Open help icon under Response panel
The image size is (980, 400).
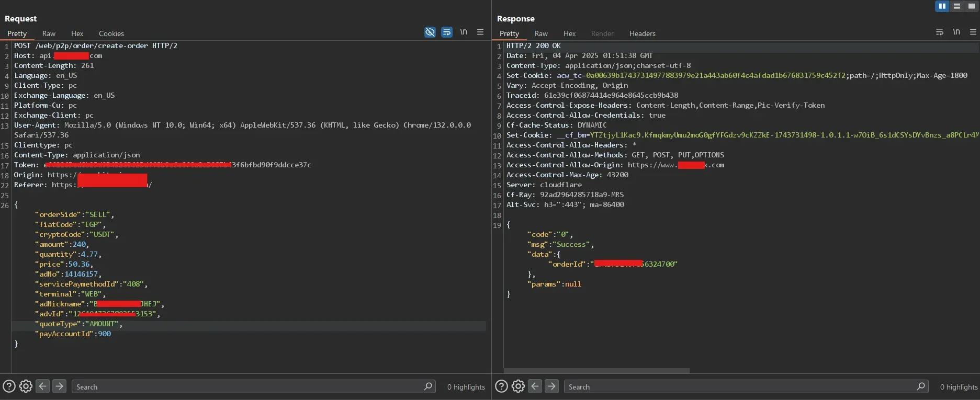pyautogui.click(x=501, y=386)
